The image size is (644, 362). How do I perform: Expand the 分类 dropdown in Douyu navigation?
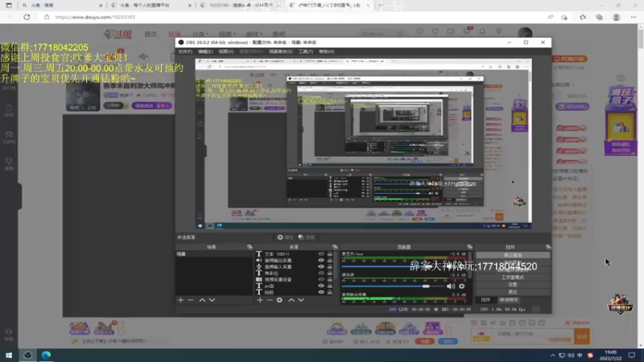200,34
